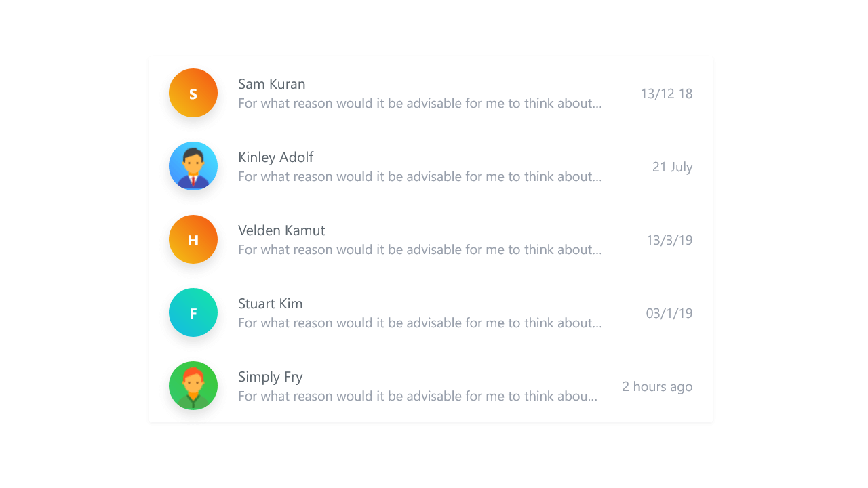Click the 13/12 18 date
868x488 pixels.
coord(666,94)
